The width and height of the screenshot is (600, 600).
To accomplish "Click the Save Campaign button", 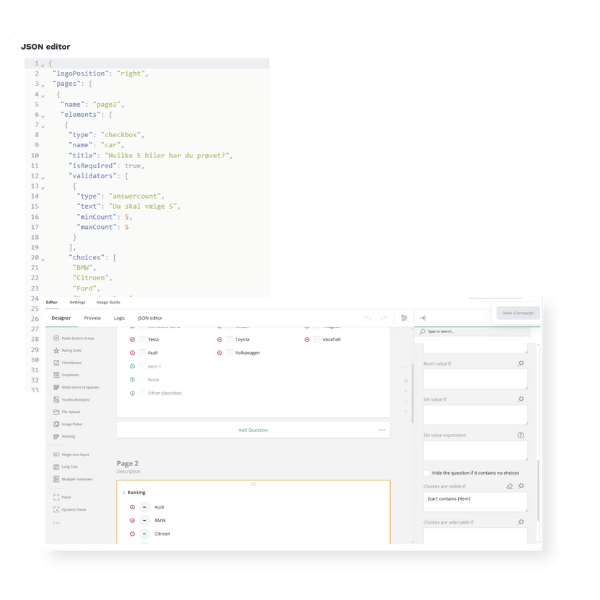I will click(x=518, y=313).
